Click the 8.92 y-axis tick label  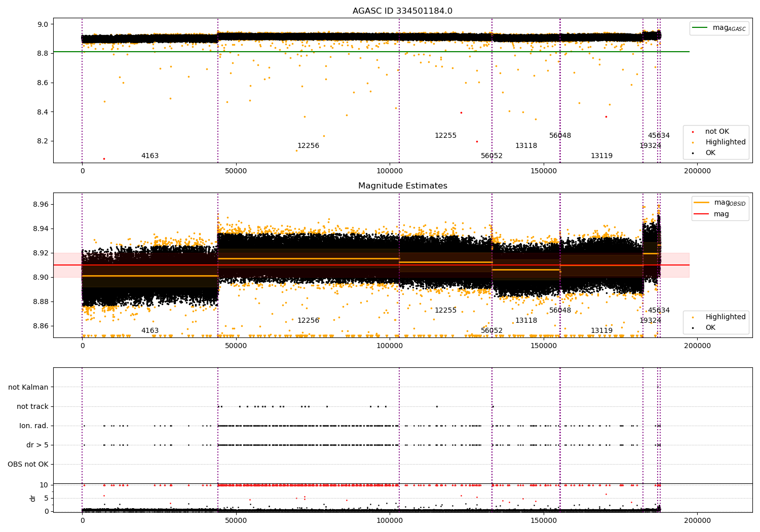click(x=41, y=253)
